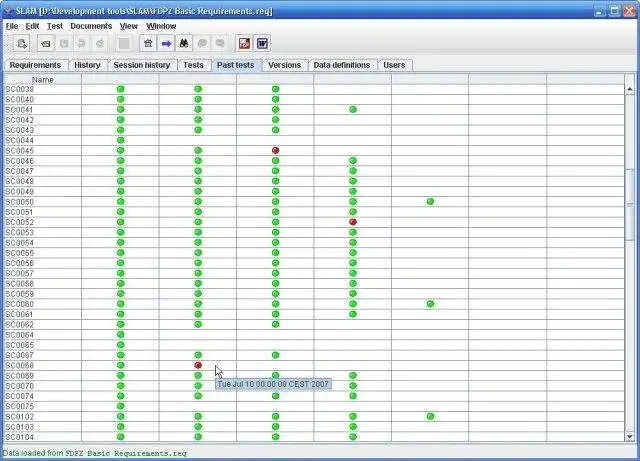Click the red status dot in row SC0052

click(353, 222)
